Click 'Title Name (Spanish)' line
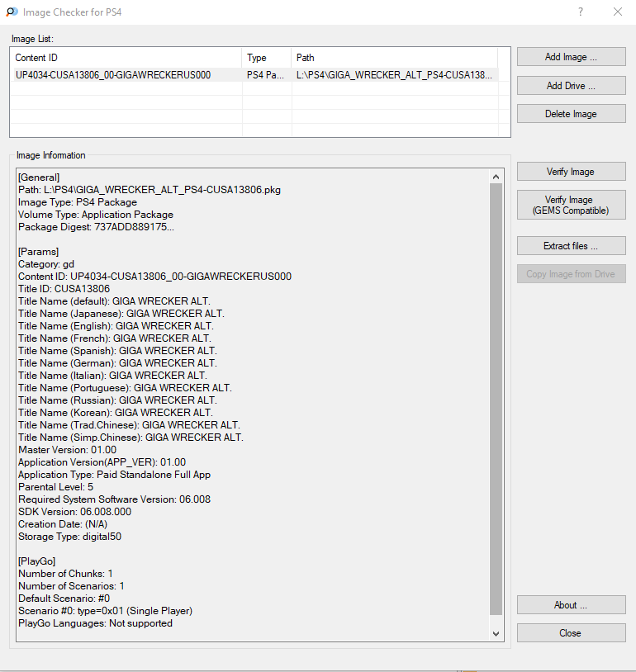Image resolution: width=636 pixels, height=672 pixels. pyautogui.click(x=117, y=351)
